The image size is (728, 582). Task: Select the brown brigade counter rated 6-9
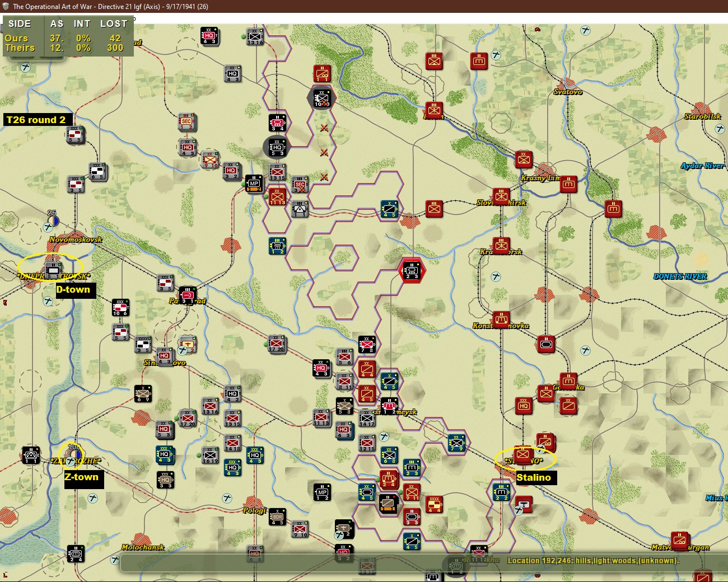(143, 393)
